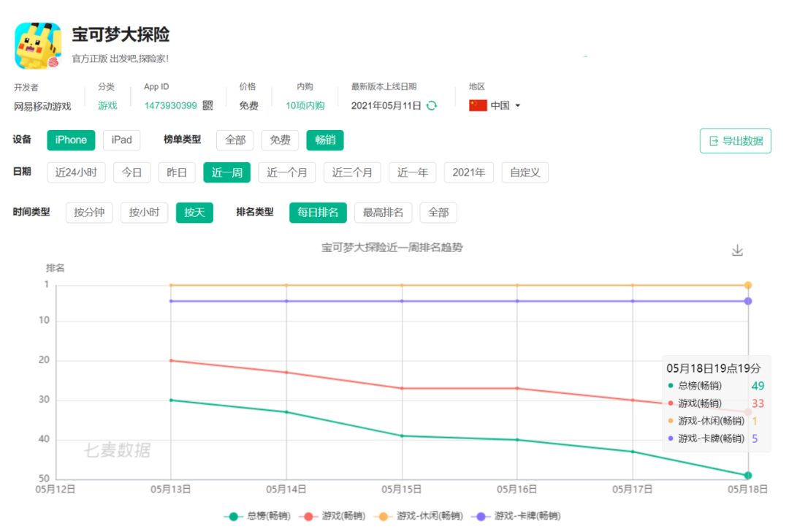Open the 中国 region dropdown arrow

click(518, 106)
